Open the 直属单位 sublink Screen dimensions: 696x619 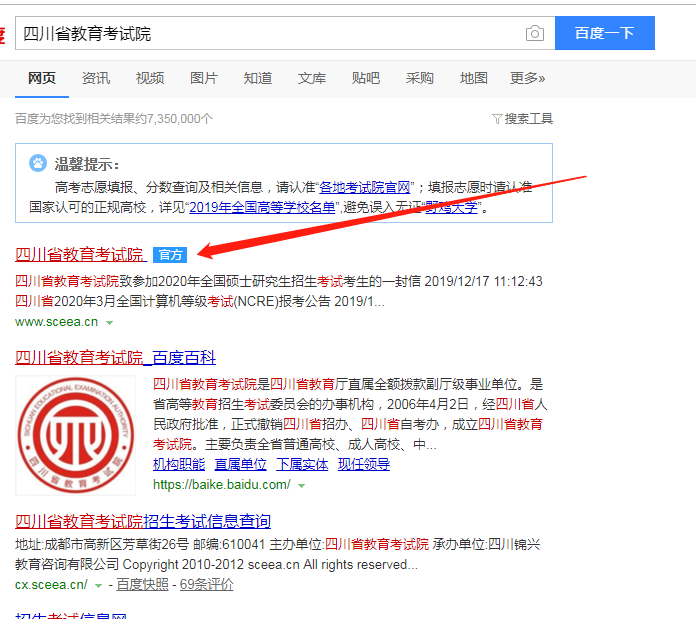[241, 465]
